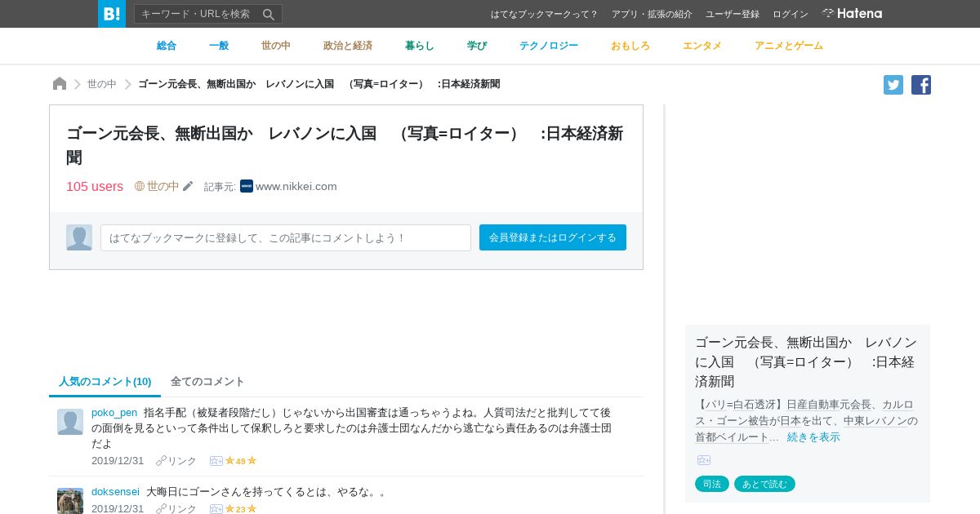Share the article on Twitter
The height and width of the screenshot is (514, 980).
click(x=893, y=85)
